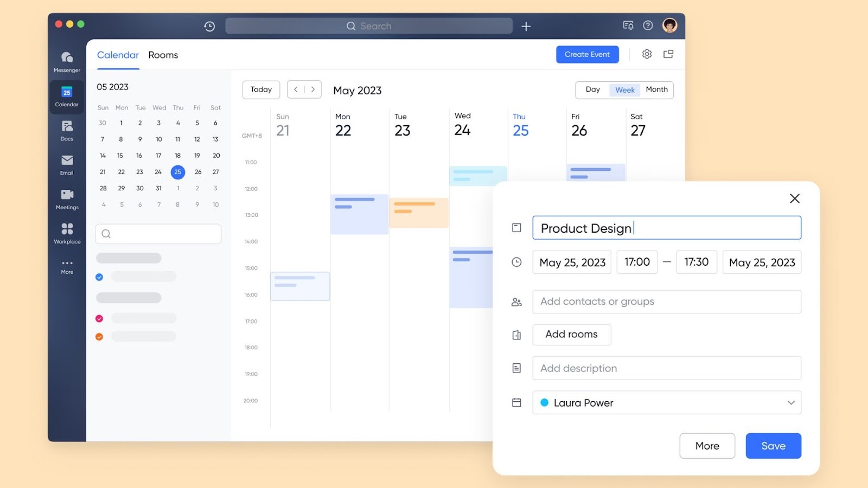Go to next week with right chevron
This screenshot has width=868, height=488.
click(x=313, y=89)
